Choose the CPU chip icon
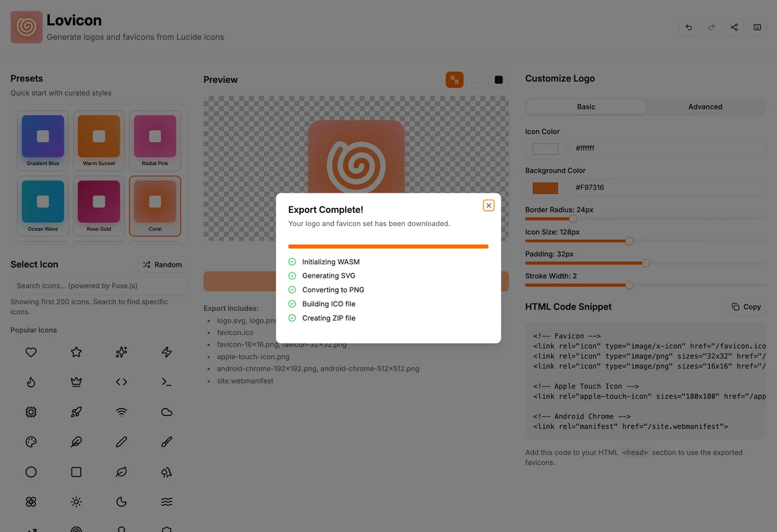Screen dimensions: 777x532 click(31, 412)
